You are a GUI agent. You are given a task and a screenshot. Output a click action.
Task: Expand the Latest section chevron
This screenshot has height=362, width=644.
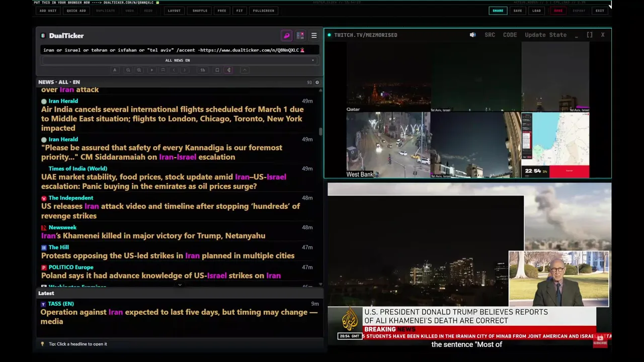point(180,285)
